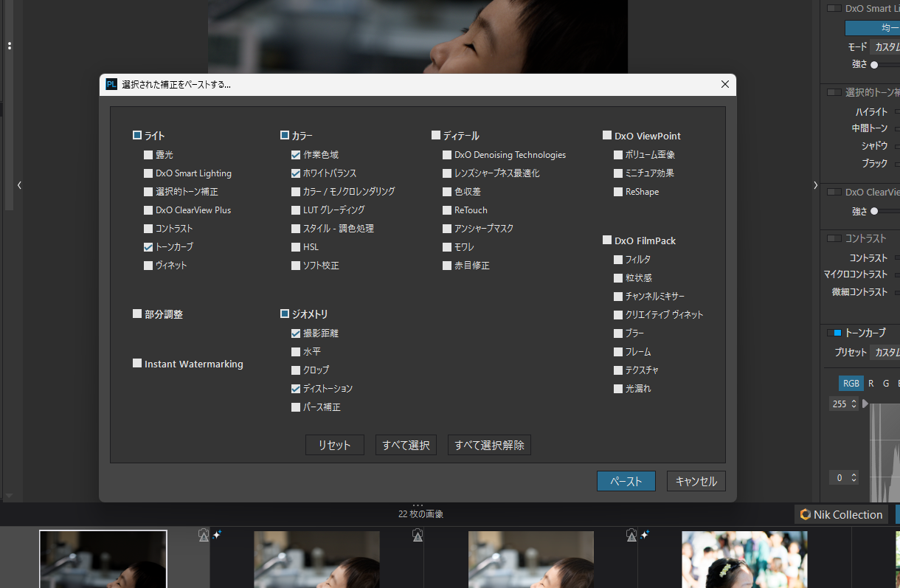900x588 pixels.
Task: Click the DxO ClearView 強さ slider handle
Action: 874,211
